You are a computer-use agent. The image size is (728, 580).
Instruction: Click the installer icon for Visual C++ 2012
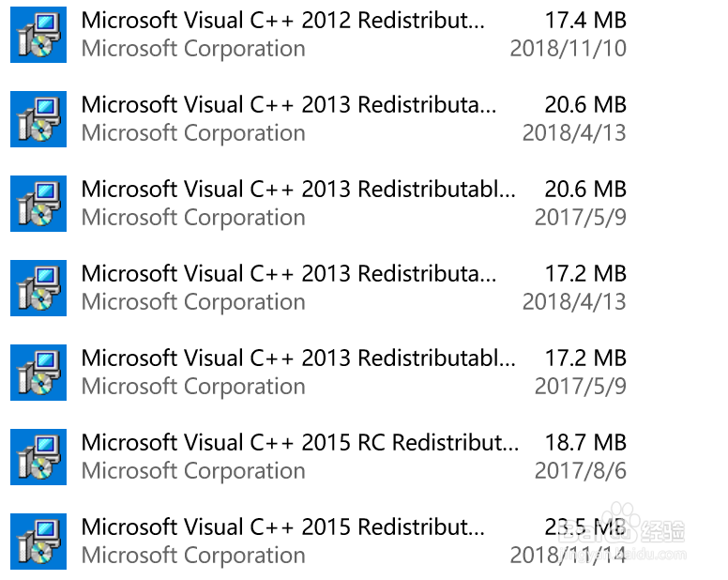pos(38,35)
